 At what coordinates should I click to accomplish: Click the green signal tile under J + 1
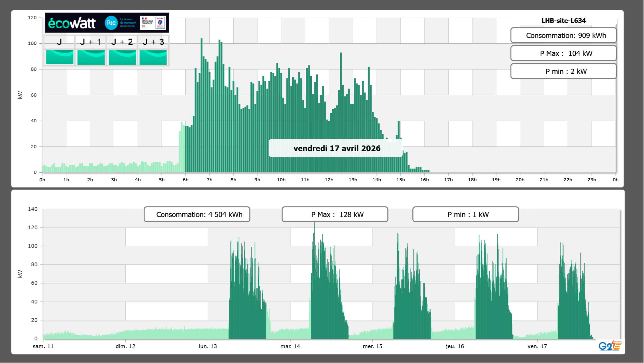[x=91, y=57]
